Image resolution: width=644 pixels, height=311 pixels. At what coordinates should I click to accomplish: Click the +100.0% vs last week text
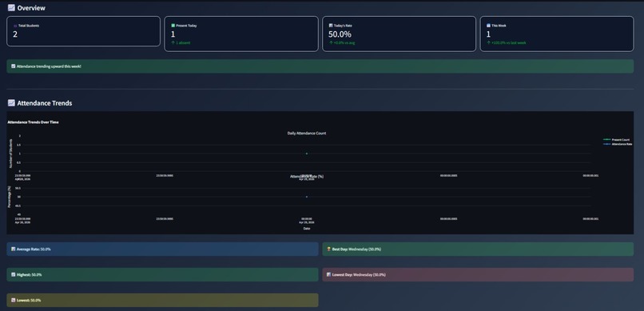(x=508, y=42)
